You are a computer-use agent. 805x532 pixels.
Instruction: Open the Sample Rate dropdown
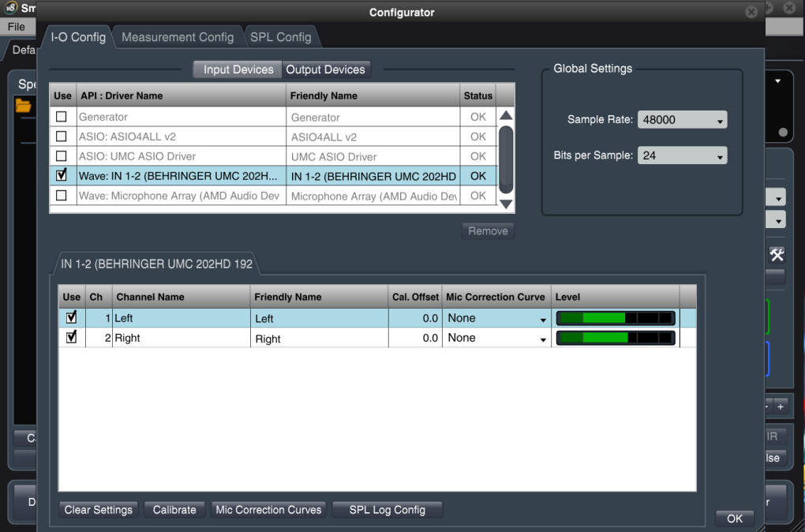(682, 120)
